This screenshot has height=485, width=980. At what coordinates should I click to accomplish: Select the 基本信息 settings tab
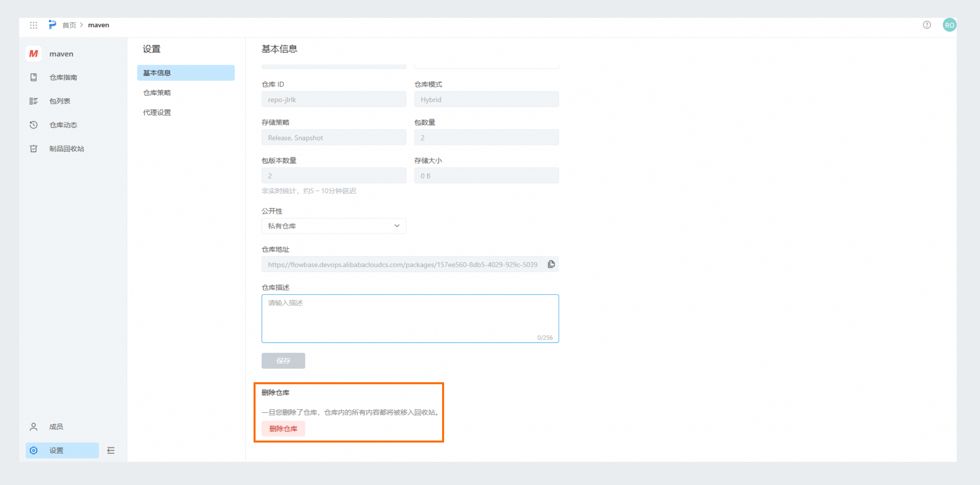point(186,73)
